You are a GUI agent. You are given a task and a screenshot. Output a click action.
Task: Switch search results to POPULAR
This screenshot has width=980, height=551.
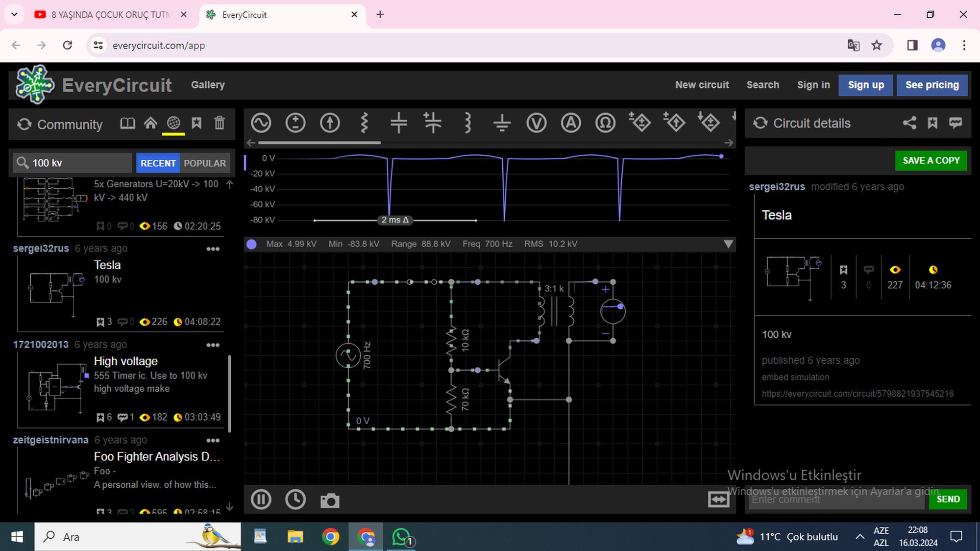pyautogui.click(x=205, y=163)
